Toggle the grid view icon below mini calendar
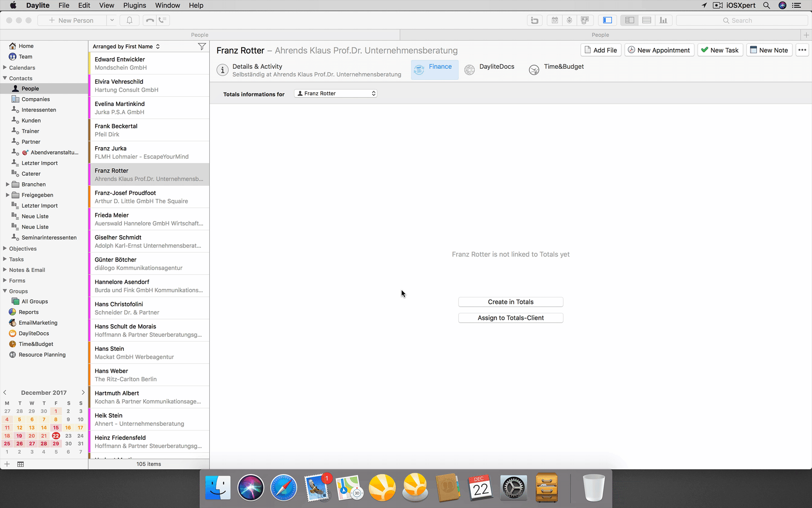The image size is (812, 508). coord(20,464)
